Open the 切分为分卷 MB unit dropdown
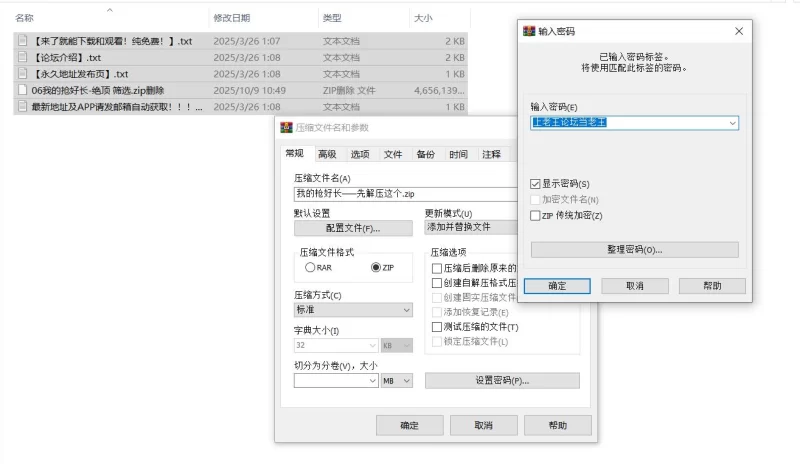Screen dimensions: 800x464 click(406, 381)
